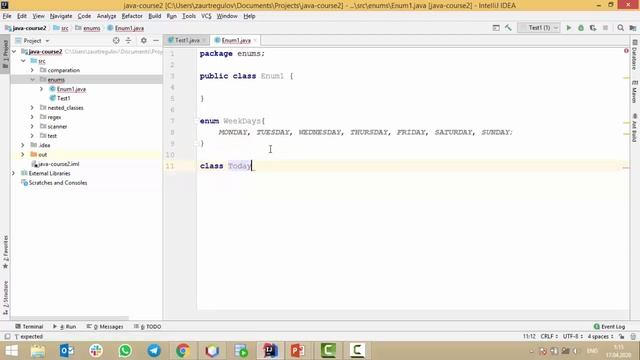Image resolution: width=640 pixels, height=360 pixels.
Task: Expand the nested_classes package
Action: pyautogui.click(x=32, y=108)
